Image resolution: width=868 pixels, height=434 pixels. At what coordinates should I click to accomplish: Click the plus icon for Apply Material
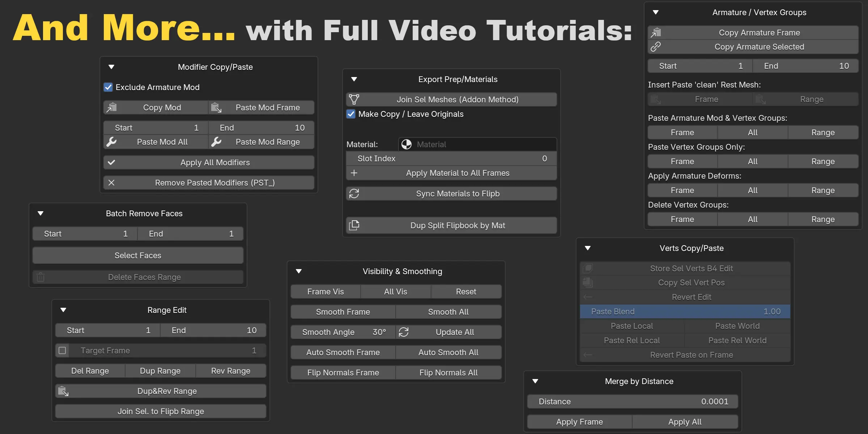point(354,173)
